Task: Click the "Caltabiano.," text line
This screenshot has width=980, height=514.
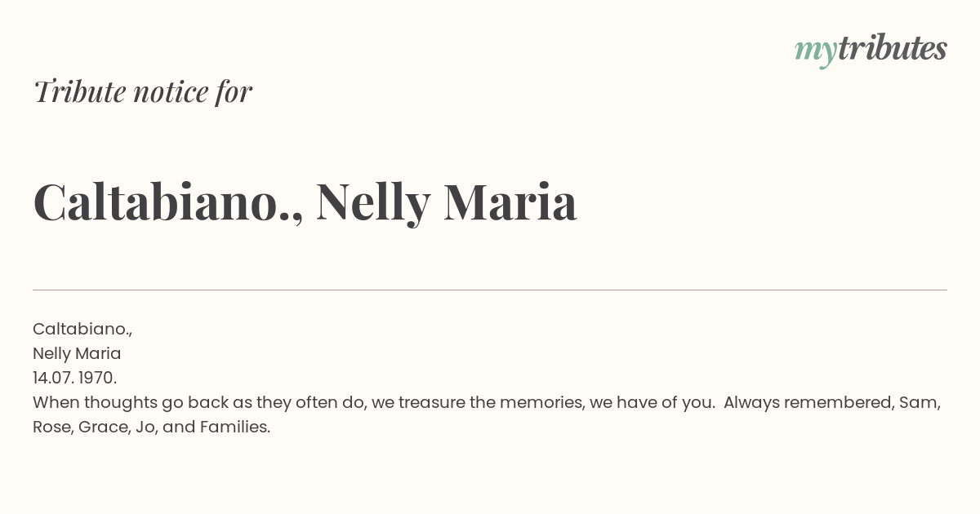Action: [x=82, y=329]
